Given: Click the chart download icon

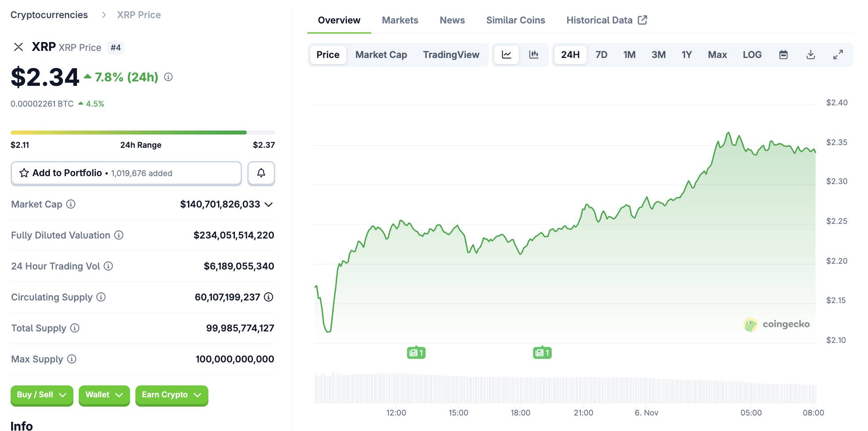Looking at the screenshot, I should tap(811, 54).
